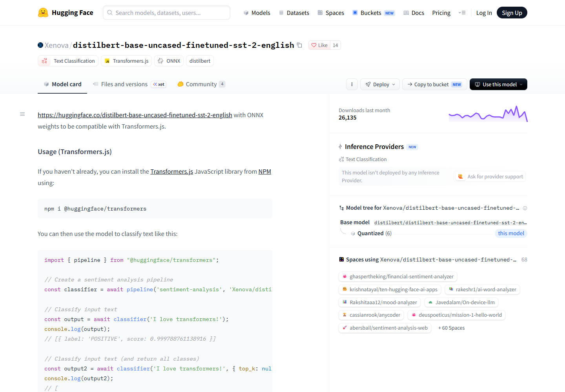Open the original distilbert model URL link
This screenshot has width=565, height=392.
point(135,115)
